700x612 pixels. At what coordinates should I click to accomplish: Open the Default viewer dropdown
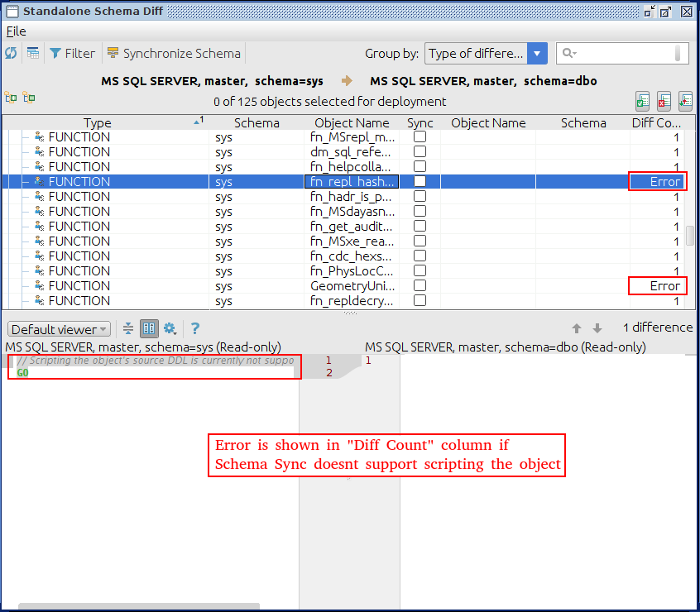pos(59,329)
